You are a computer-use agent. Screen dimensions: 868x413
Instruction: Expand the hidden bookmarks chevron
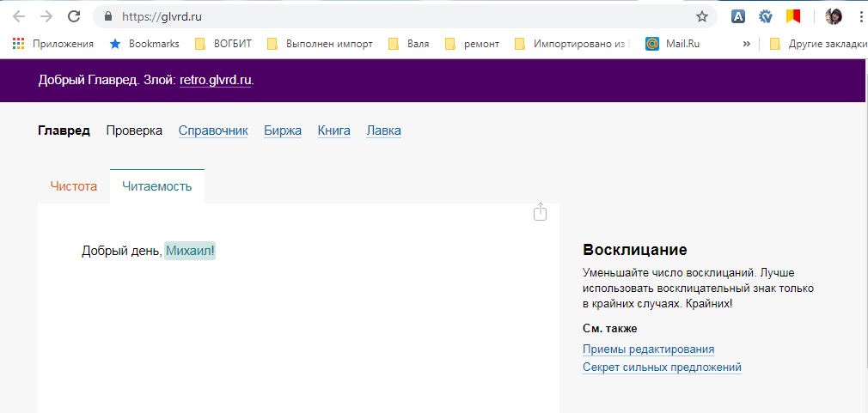click(746, 44)
